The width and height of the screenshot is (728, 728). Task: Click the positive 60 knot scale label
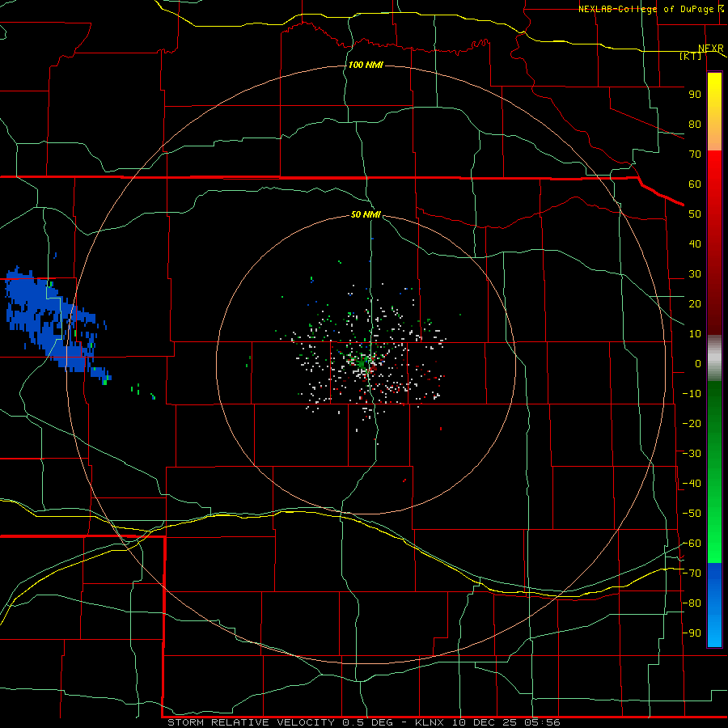[695, 184]
